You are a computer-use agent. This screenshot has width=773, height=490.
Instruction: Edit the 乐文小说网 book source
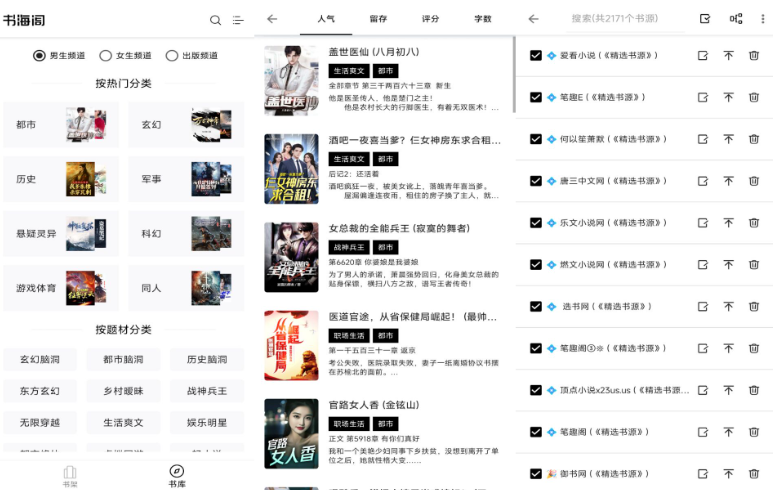point(703,223)
